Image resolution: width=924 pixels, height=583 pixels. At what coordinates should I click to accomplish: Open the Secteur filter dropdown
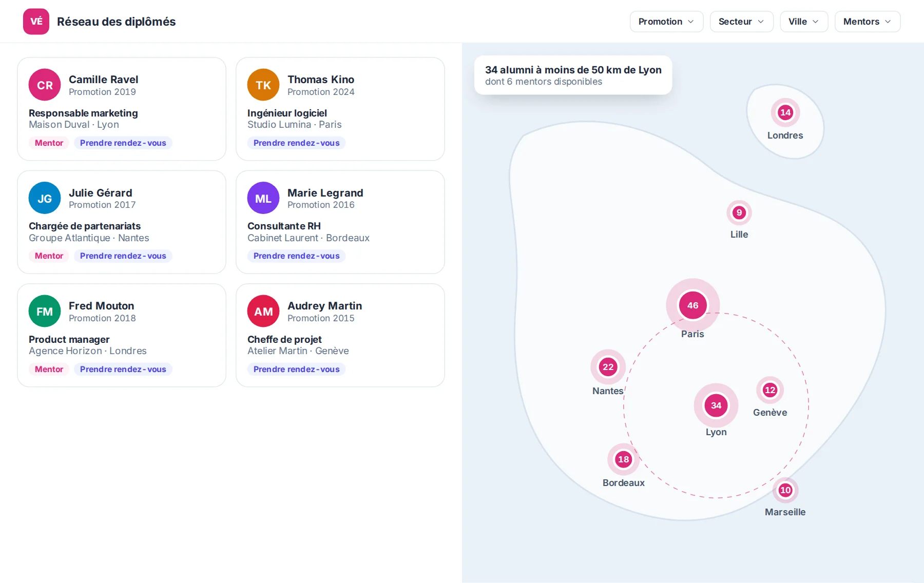point(741,22)
